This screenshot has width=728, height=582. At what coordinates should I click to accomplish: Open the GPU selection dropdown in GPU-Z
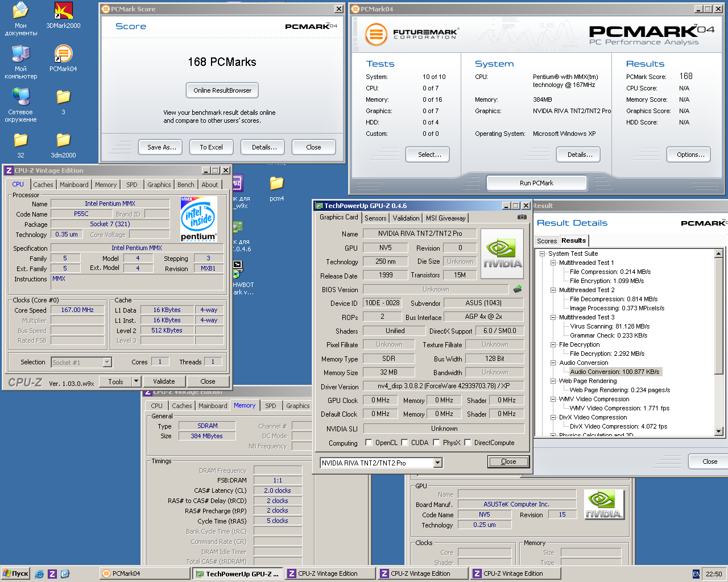[437, 463]
